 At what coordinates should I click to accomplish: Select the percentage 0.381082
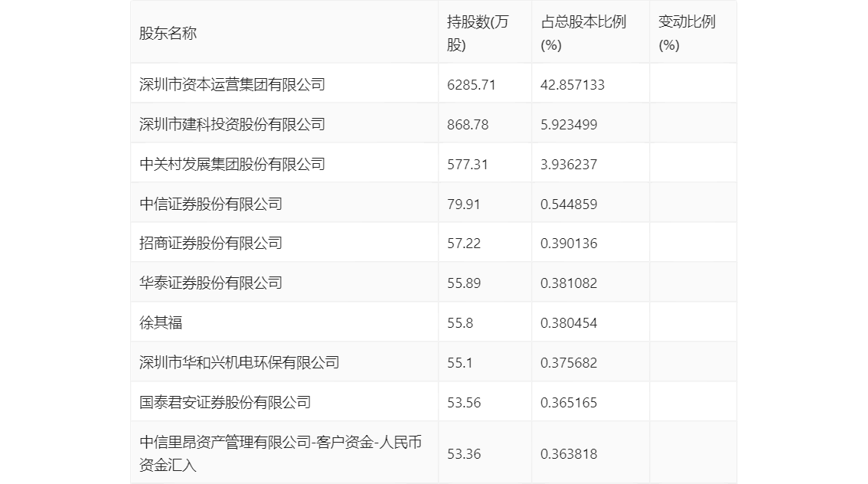coord(569,283)
